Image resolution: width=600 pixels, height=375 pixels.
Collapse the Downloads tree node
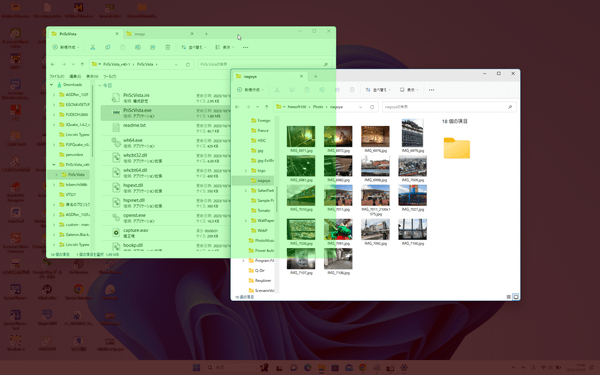(x=52, y=85)
